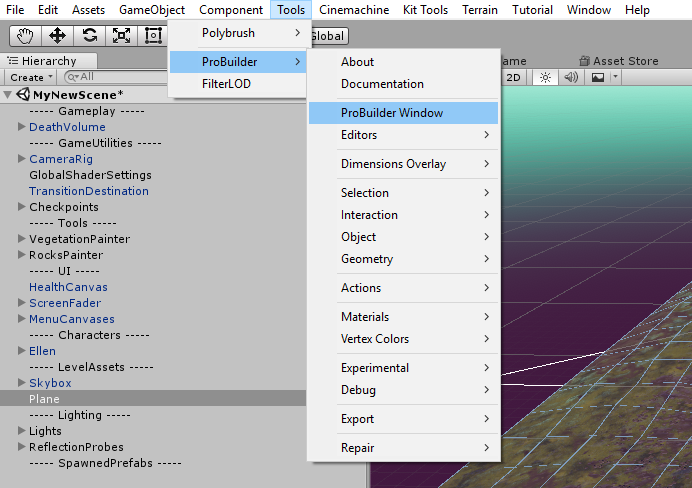Toggle scene audio with speaker icon
The width and height of the screenshot is (692, 488).
571,77
